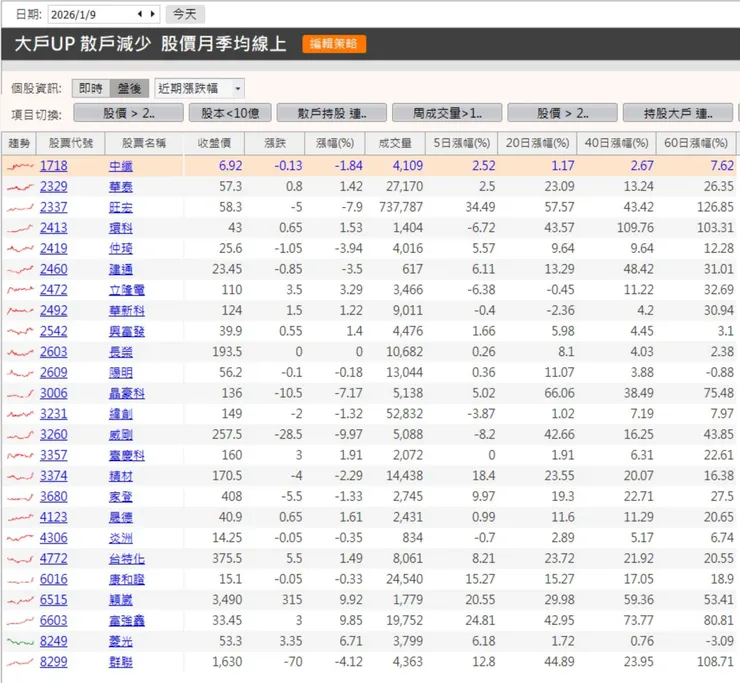740x683 pixels.
Task: Go to previous date with left arrow
Action: coord(140,14)
